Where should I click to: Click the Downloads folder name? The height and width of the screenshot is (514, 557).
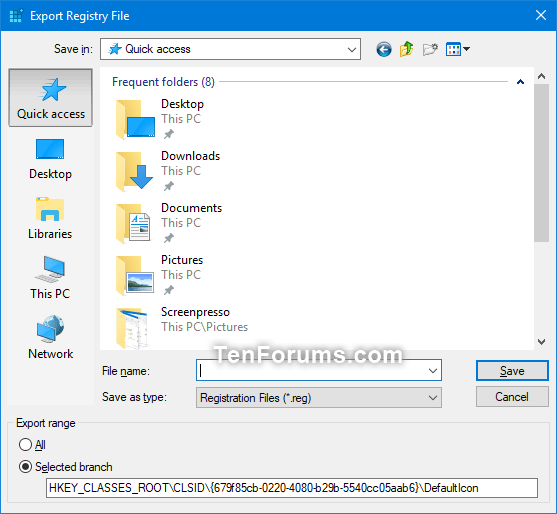190,156
